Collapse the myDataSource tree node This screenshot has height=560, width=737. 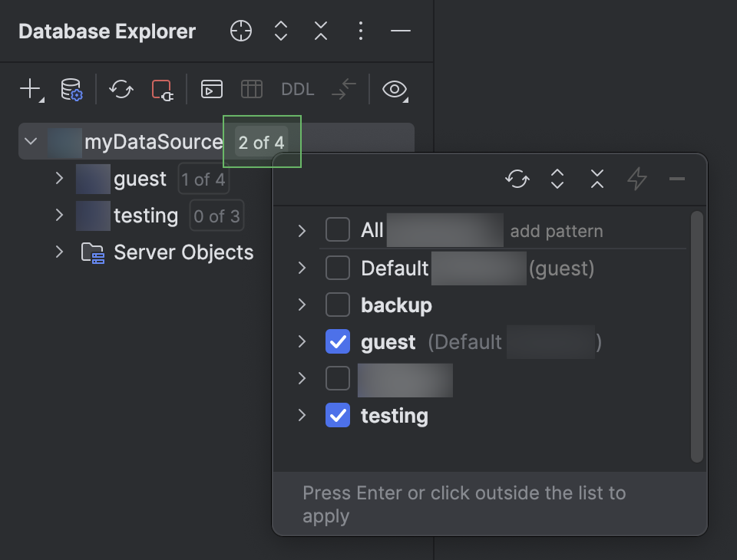pos(31,141)
